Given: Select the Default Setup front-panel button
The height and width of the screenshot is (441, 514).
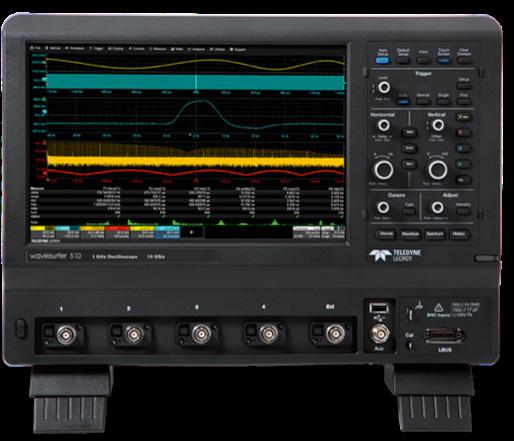Looking at the screenshot, I should (403, 61).
